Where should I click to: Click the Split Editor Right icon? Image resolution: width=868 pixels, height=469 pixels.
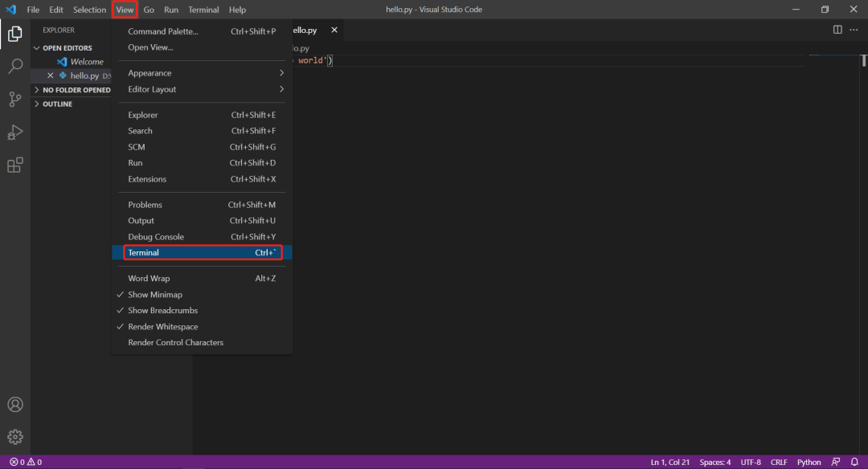[837, 30]
